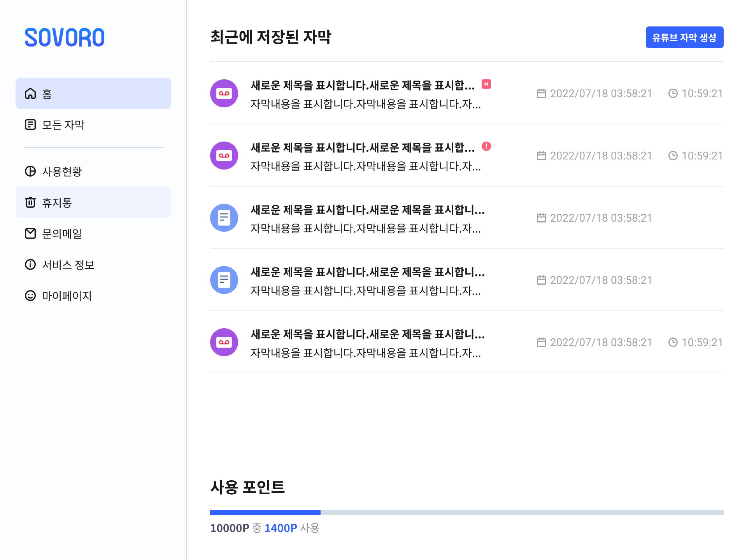Open the last subtitle entry in the list
This screenshot has height=560, width=747.
click(368, 334)
